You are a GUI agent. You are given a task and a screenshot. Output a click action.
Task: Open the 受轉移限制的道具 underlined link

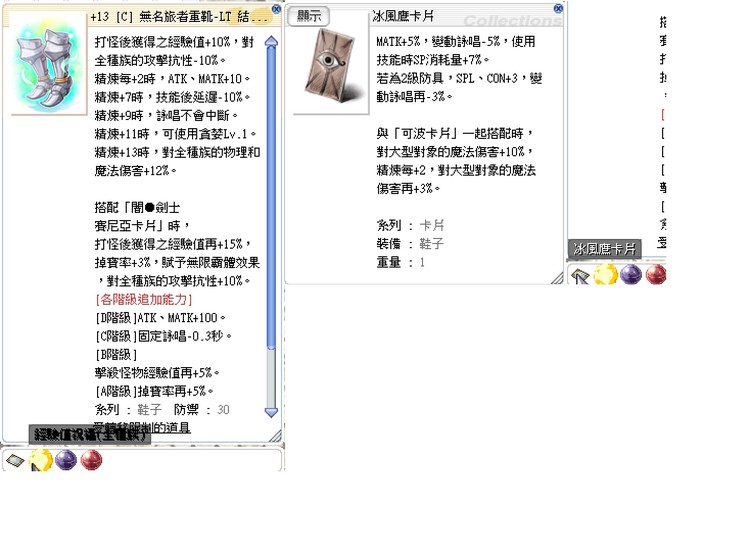[x=142, y=427]
